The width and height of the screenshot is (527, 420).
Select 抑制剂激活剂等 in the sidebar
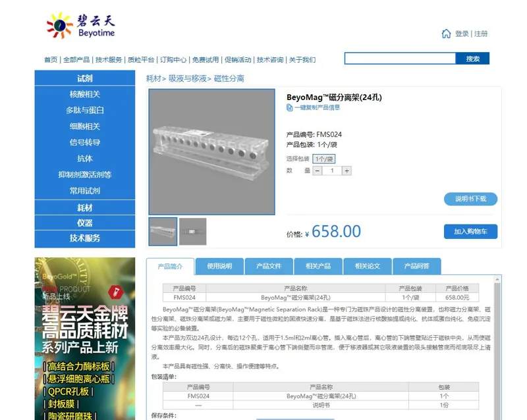(85, 174)
